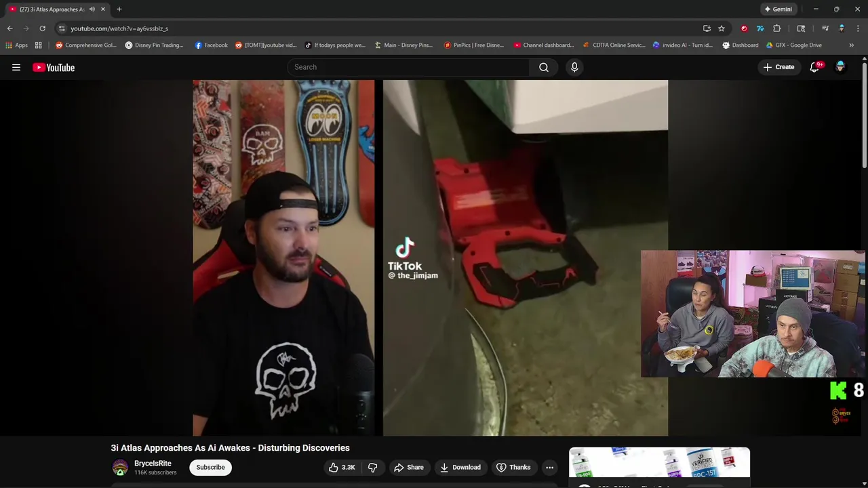The image size is (868, 488).
Task: Open the tab groups grid icon
Action: tap(39, 45)
